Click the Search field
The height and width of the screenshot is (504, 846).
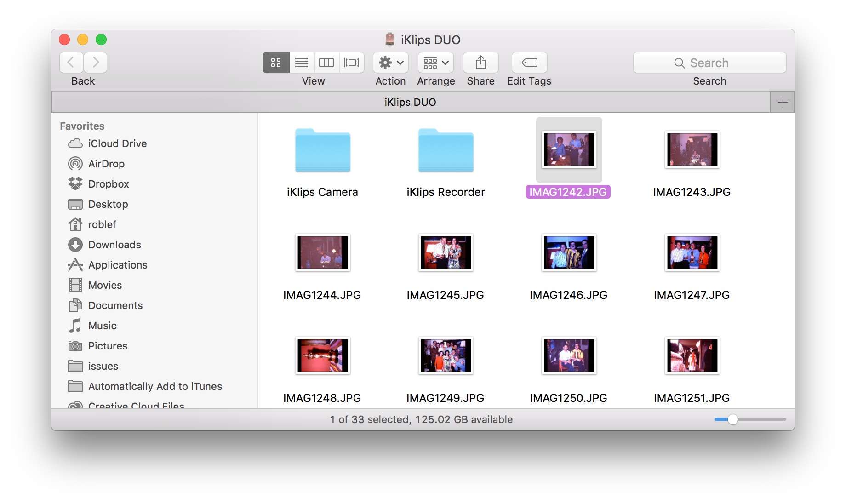click(x=709, y=63)
